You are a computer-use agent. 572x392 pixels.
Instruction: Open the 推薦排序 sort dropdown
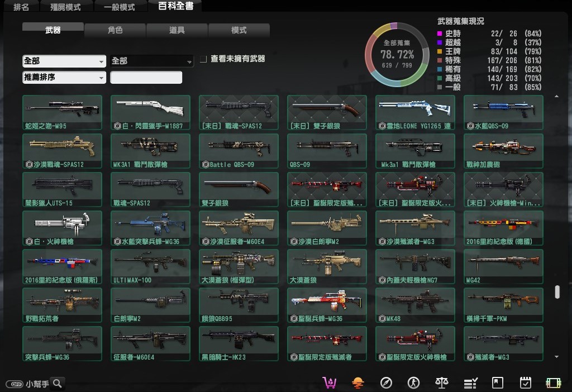(x=64, y=77)
